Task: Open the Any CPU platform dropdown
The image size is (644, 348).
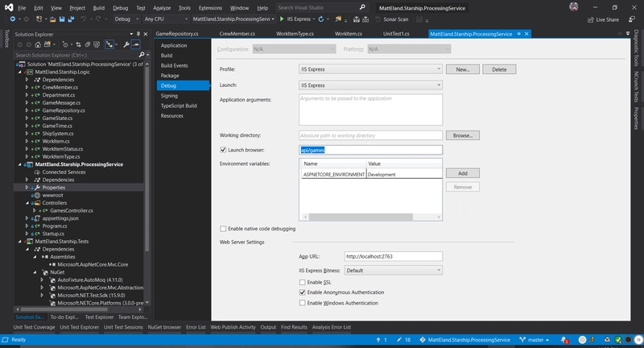Action: (x=166, y=19)
